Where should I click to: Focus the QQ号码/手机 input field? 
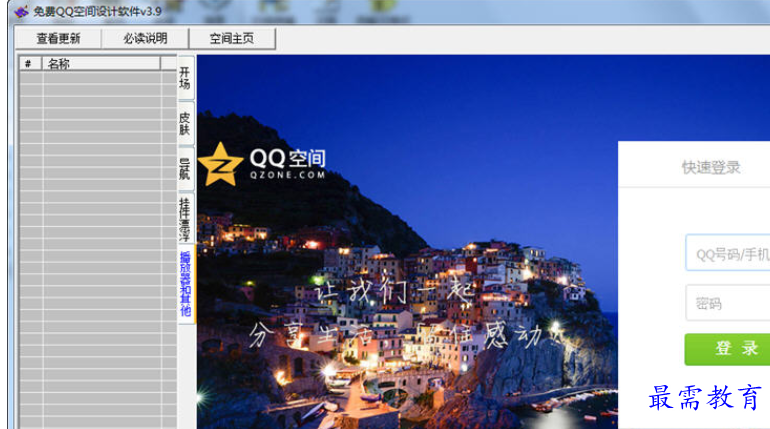coord(728,253)
